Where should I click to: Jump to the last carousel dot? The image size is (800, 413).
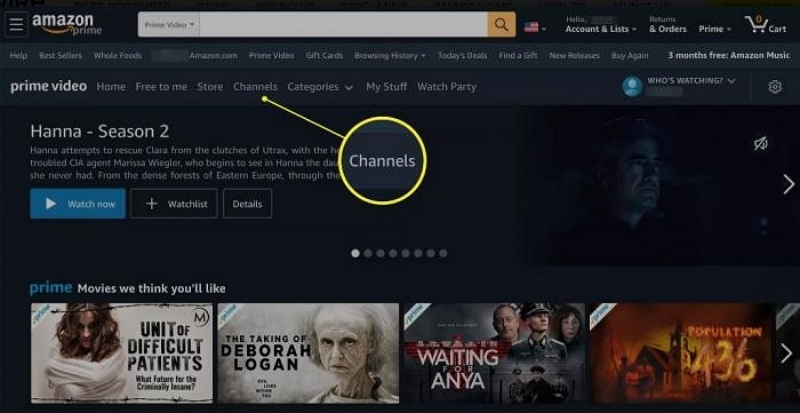pyautogui.click(x=443, y=253)
